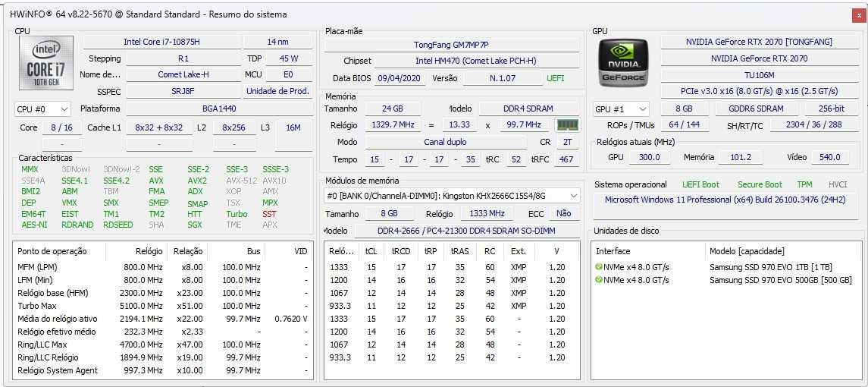This screenshot has height=387, width=868.
Task: Click the TongFang GM7MP7P motherboard field
Action: [451, 45]
